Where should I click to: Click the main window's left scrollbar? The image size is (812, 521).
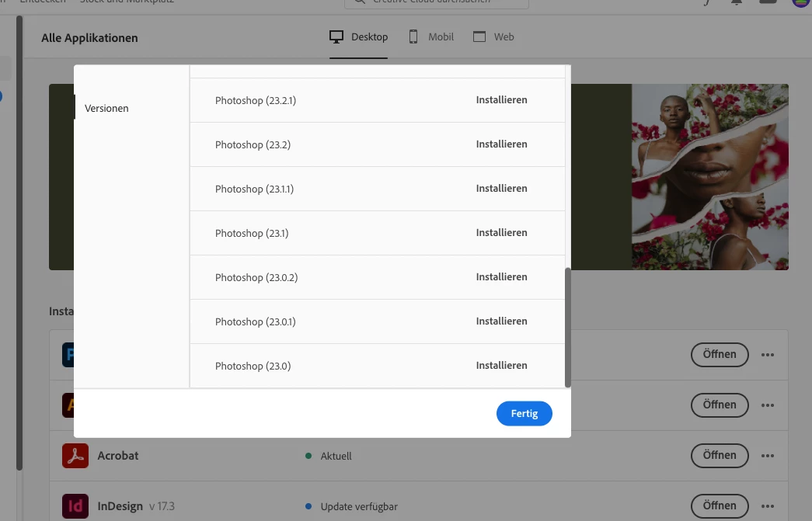(x=19, y=243)
